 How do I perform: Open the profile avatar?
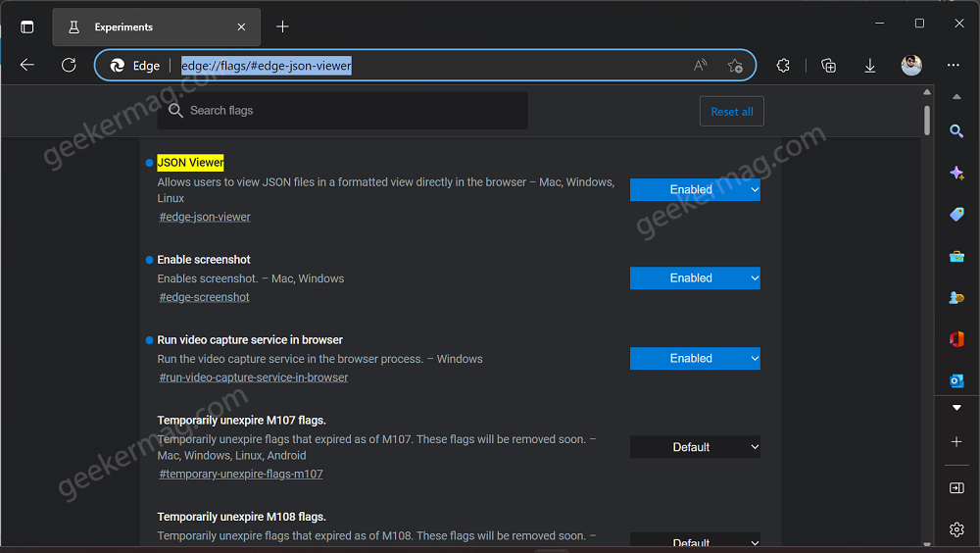click(911, 65)
